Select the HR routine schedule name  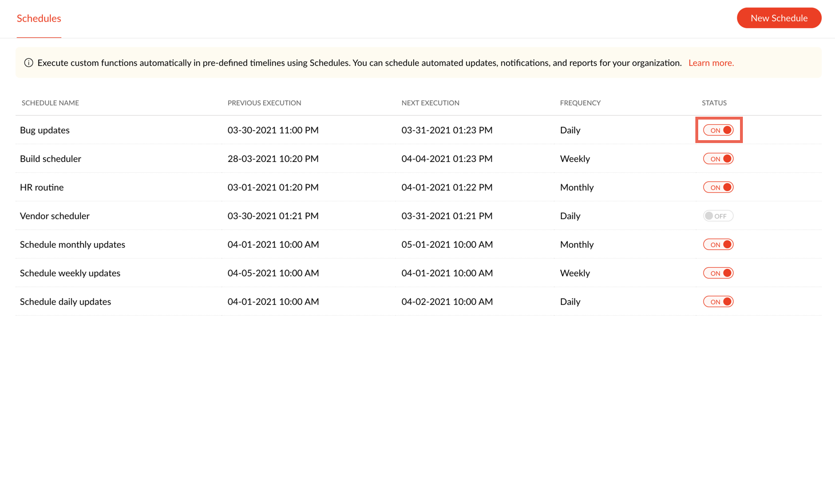(42, 188)
